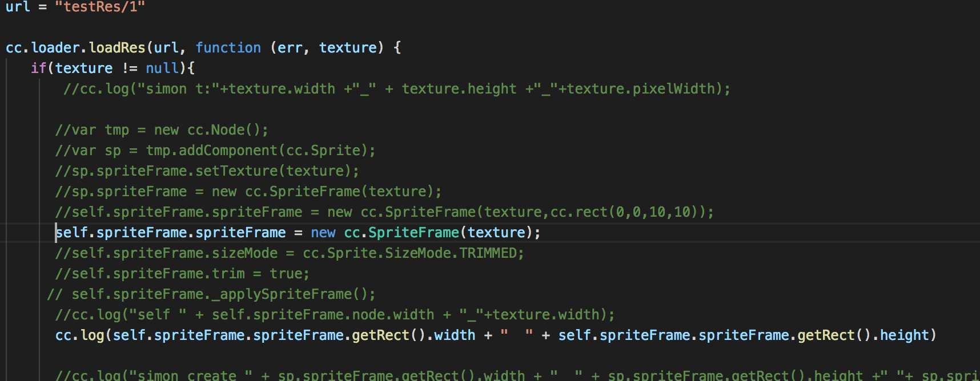
Task: Click the height property ending the cc.log line
Action: (904, 335)
